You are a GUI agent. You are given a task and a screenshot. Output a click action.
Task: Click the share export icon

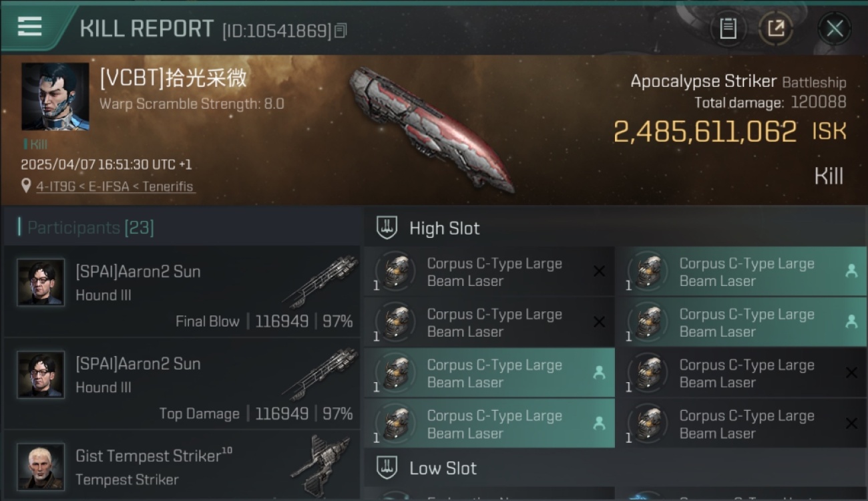tap(775, 29)
